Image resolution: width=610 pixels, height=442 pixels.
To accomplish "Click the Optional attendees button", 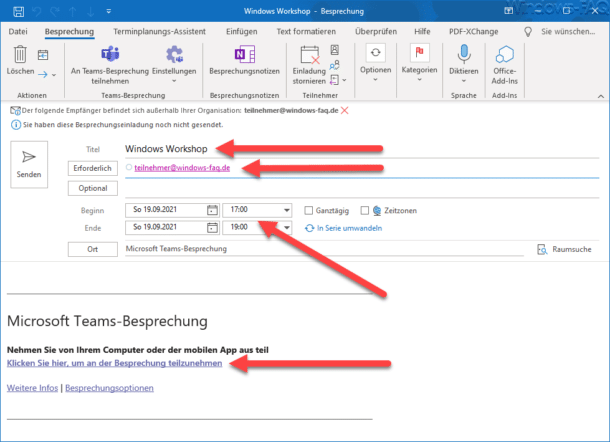I will coord(93,188).
